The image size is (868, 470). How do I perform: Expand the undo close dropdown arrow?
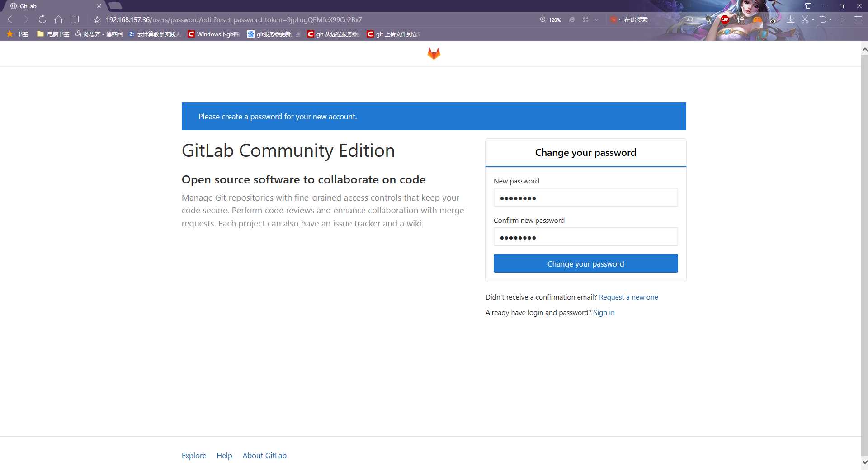click(x=831, y=19)
